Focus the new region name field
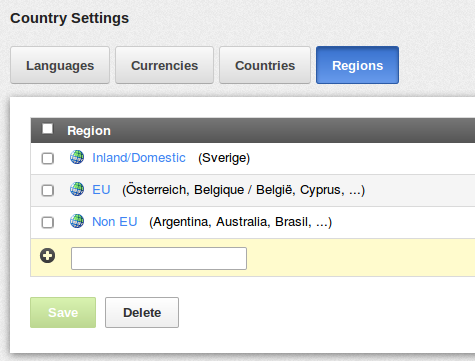Screen dimensions: 475x361 click(159, 258)
